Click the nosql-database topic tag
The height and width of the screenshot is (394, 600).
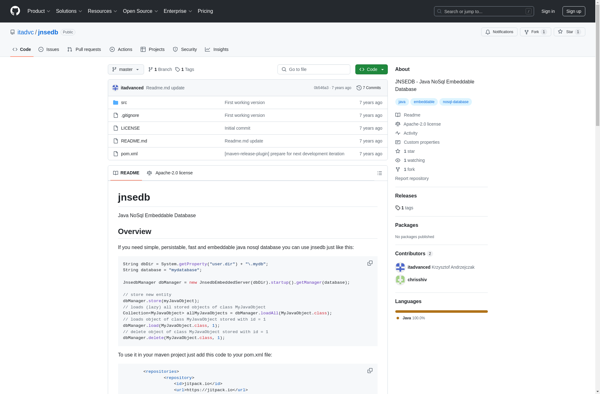(455, 102)
